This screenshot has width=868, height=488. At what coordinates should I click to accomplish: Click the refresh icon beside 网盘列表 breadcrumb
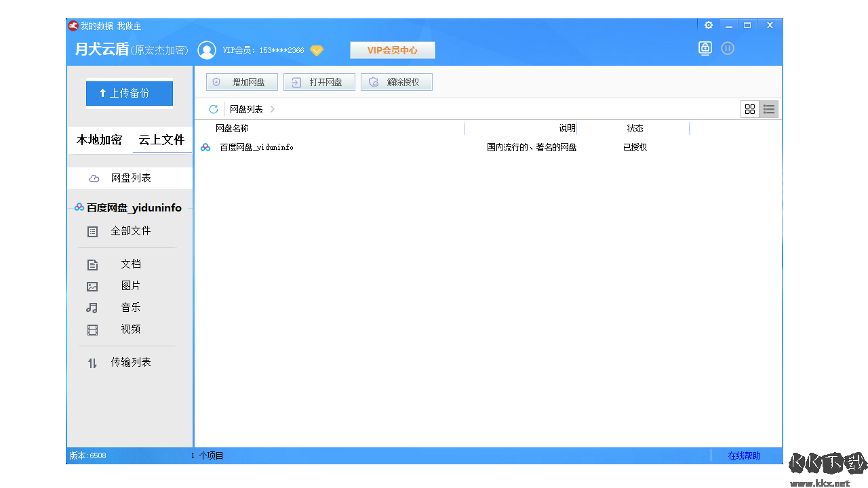(213, 108)
